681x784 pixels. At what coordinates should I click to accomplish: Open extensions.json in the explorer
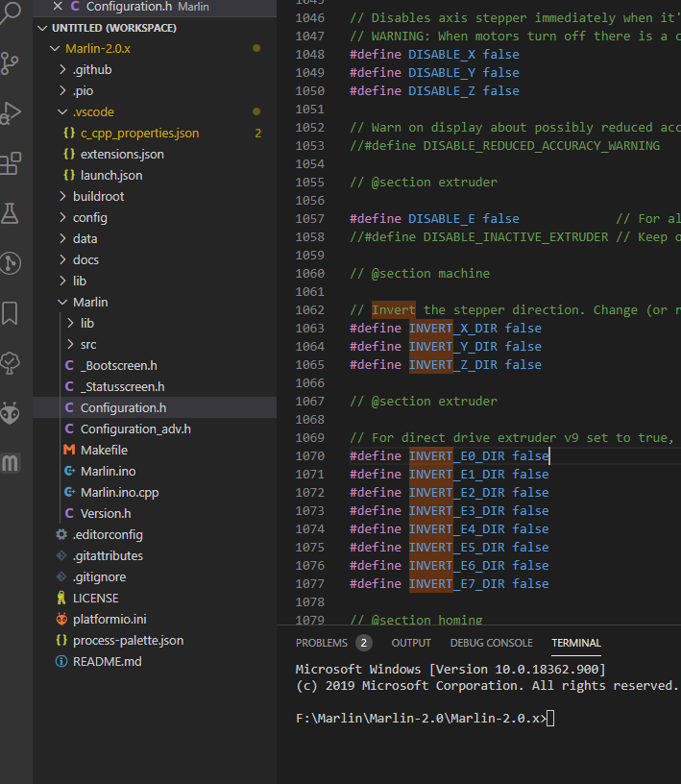point(122,154)
